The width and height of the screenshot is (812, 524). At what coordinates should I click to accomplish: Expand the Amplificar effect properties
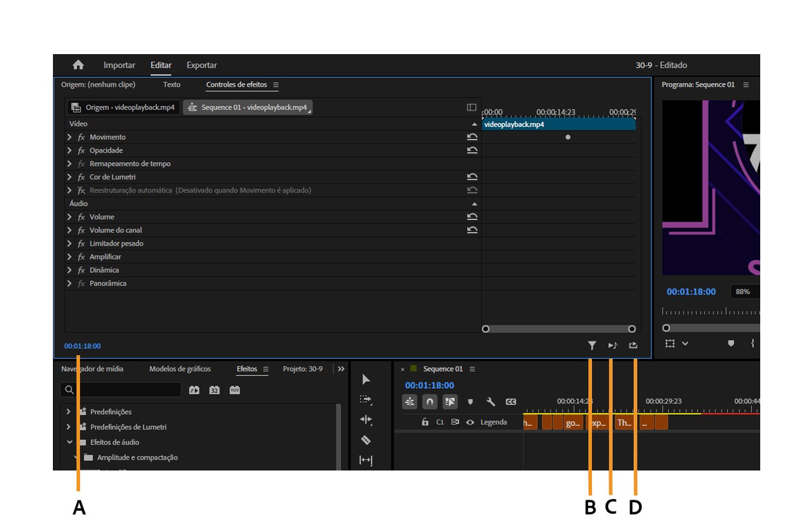pos(70,257)
